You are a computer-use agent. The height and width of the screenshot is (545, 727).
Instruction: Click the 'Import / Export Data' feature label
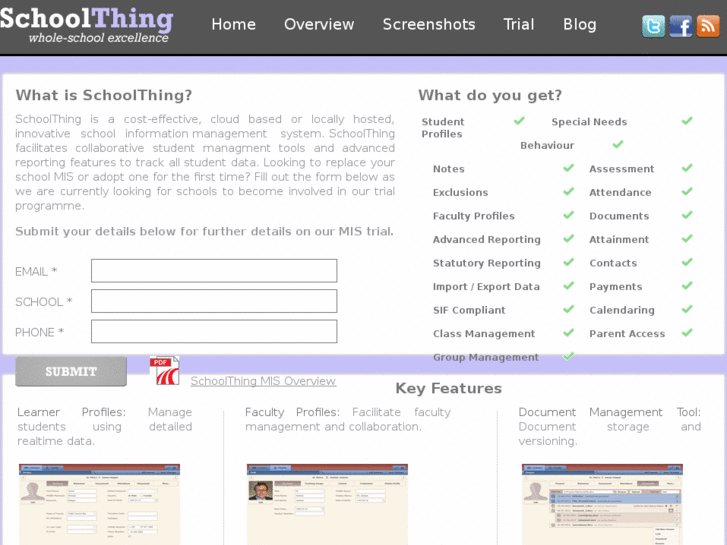click(486, 287)
